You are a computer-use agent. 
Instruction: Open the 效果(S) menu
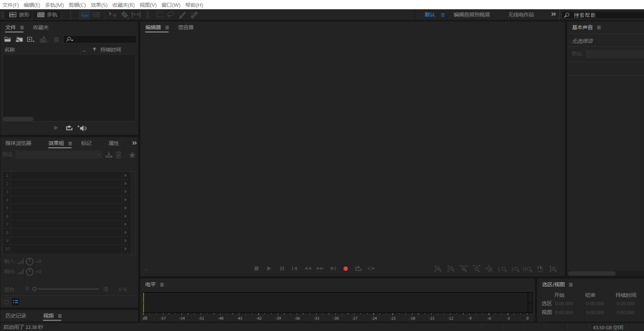[99, 5]
